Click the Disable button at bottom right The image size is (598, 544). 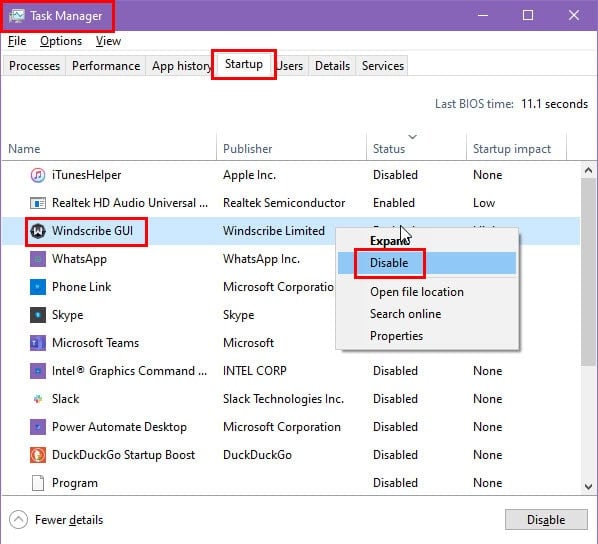point(546,520)
